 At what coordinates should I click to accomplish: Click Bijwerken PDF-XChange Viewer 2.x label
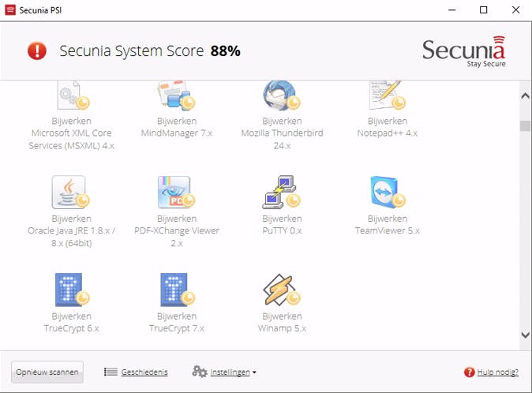(177, 231)
